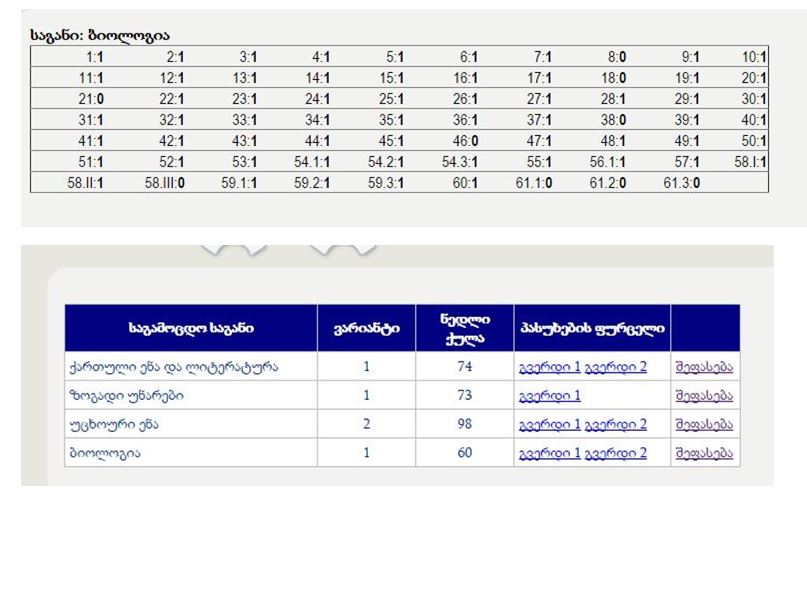Click answer cell 59.3:1

coord(386,183)
